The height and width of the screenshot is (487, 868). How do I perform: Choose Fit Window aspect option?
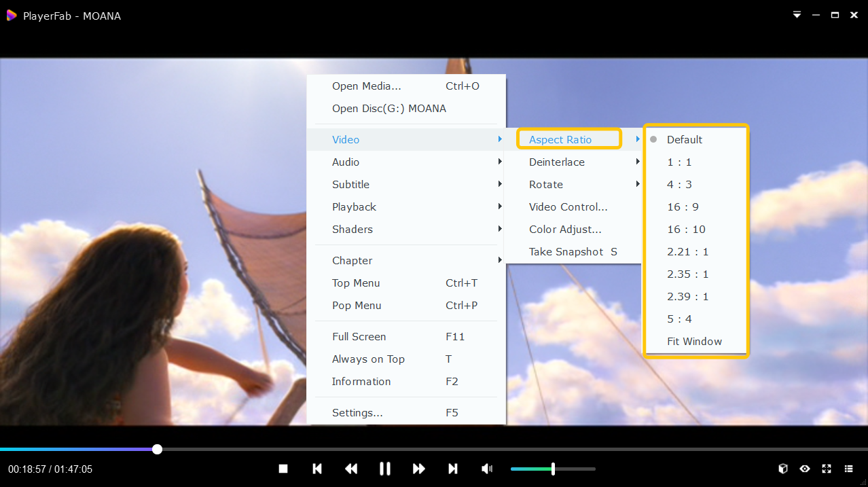(x=695, y=341)
